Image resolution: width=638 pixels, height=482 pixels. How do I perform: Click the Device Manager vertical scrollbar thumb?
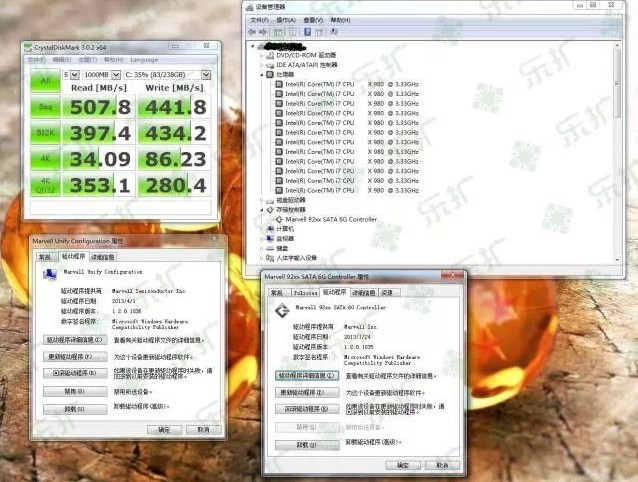coord(617,83)
